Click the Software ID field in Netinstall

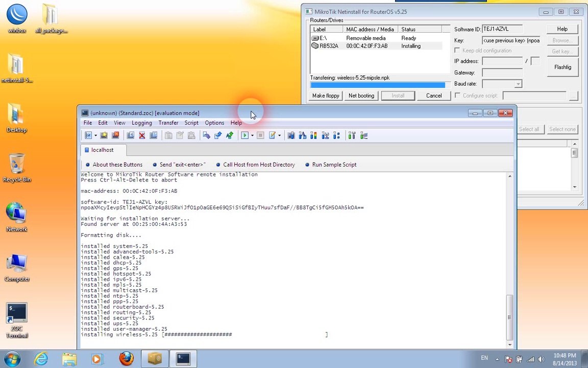pos(502,29)
